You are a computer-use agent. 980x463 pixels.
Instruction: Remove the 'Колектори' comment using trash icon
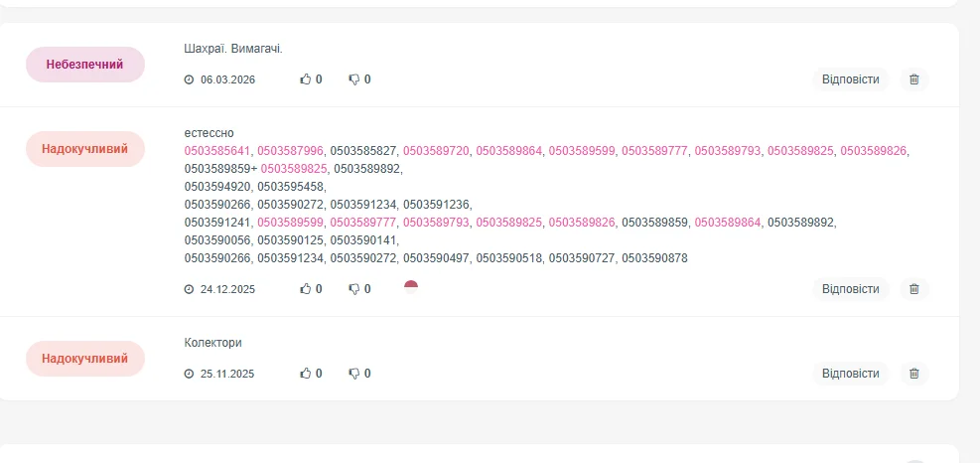(x=914, y=374)
